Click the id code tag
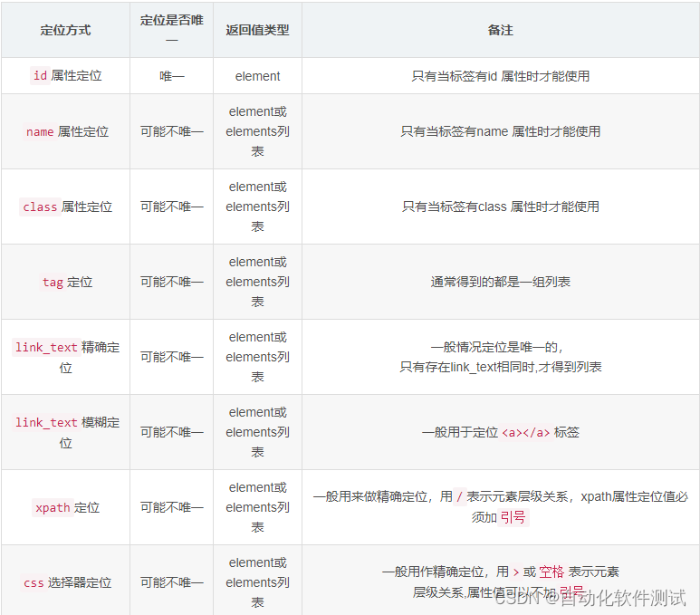 pyautogui.click(x=40, y=76)
